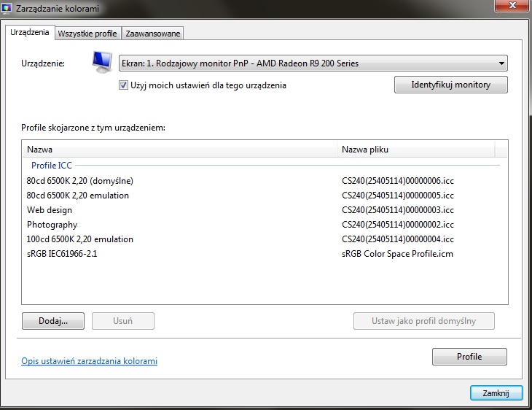This screenshot has height=410, width=532.
Task: Select the 100cd 6500K 2,20 emulation profile
Action: coord(80,239)
